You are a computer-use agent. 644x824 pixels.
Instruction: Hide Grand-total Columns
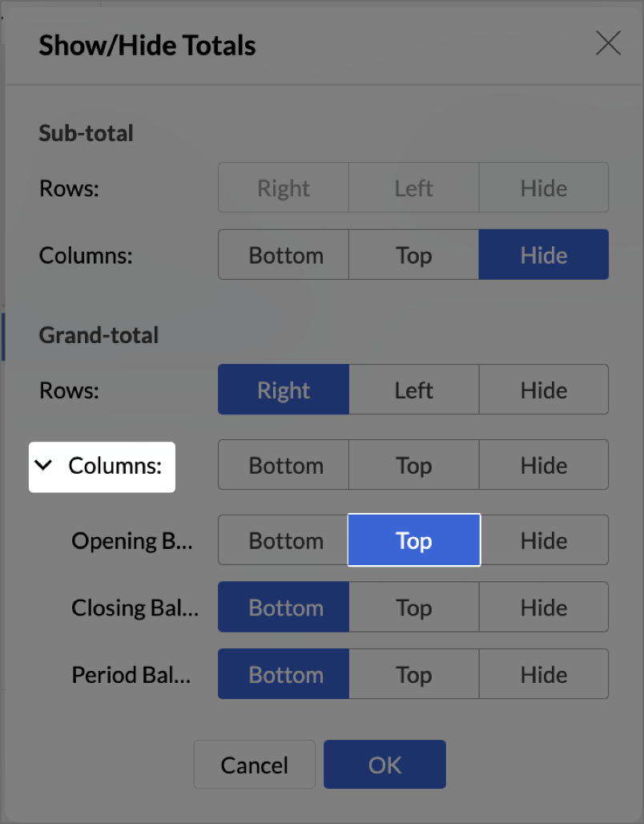click(x=543, y=466)
